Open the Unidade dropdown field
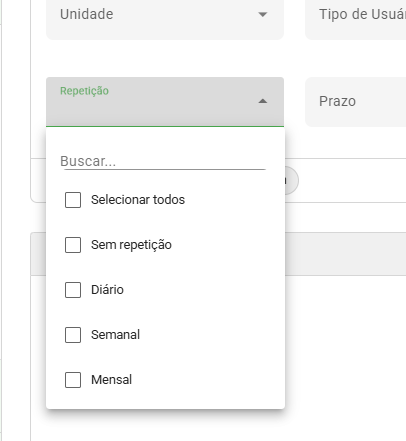Viewport: 406px width, 441px height. tap(165, 19)
